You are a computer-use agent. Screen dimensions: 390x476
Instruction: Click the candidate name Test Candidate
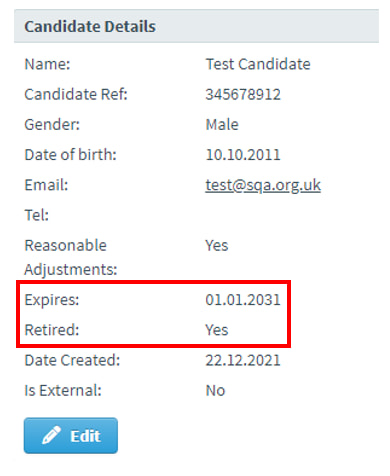pyautogui.click(x=258, y=64)
